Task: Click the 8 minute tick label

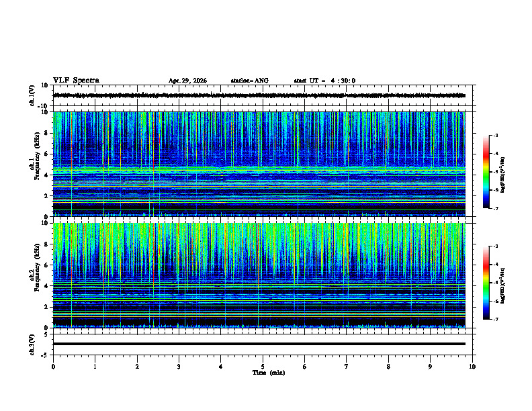Action: (388, 367)
